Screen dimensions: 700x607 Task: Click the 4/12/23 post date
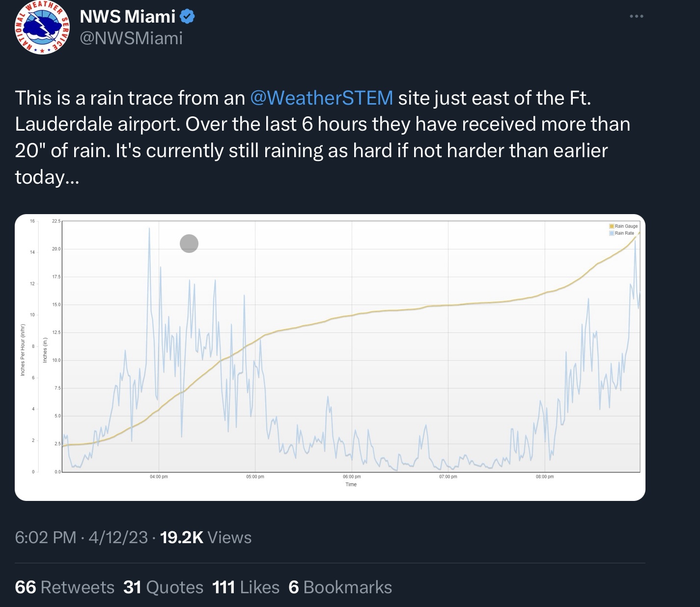pos(118,538)
